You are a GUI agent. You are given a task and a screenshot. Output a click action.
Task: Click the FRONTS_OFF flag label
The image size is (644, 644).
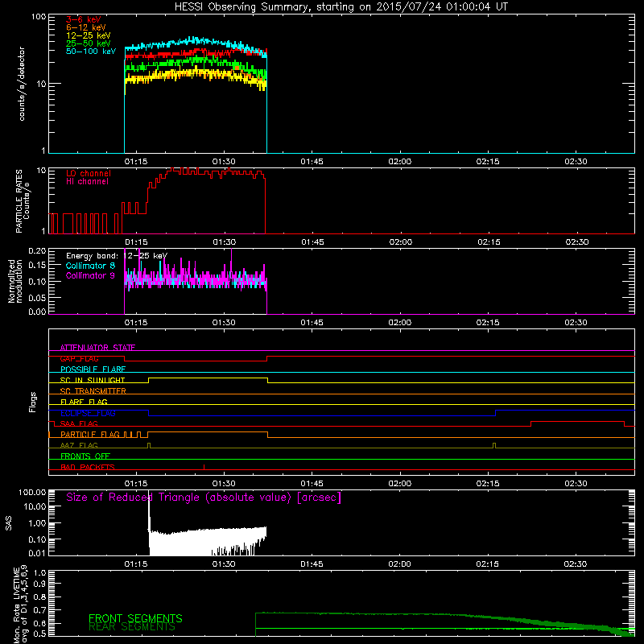[85, 456]
